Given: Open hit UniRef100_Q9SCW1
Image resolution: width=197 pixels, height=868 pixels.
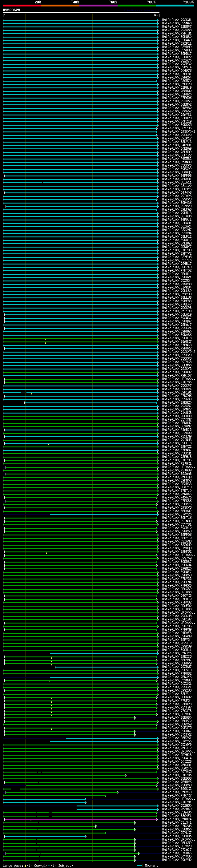Looking at the screenshot, I should click(x=177, y=20).
